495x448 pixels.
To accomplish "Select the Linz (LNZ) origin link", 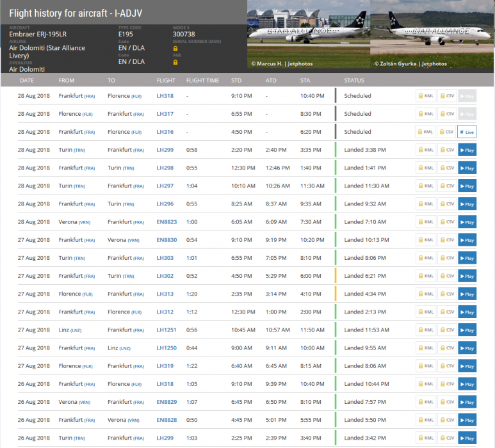I will pyautogui.click(x=70, y=330).
